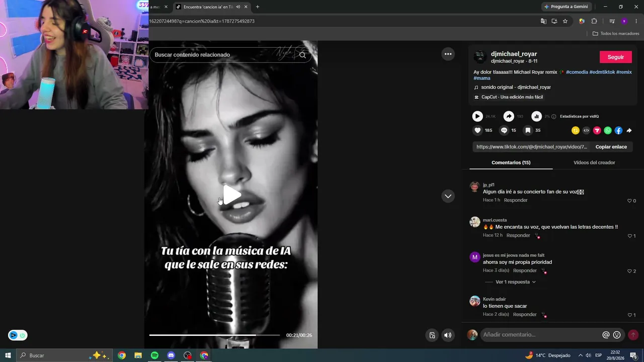Click the vidIQ shares arrow icon
The image size is (644, 362).
[509, 116]
